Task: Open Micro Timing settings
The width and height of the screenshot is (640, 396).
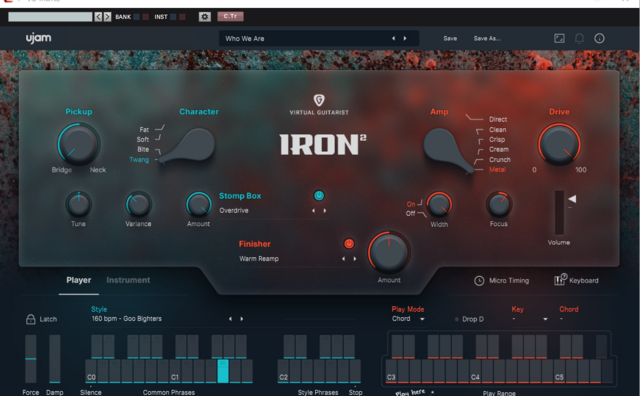Action: 502,280
